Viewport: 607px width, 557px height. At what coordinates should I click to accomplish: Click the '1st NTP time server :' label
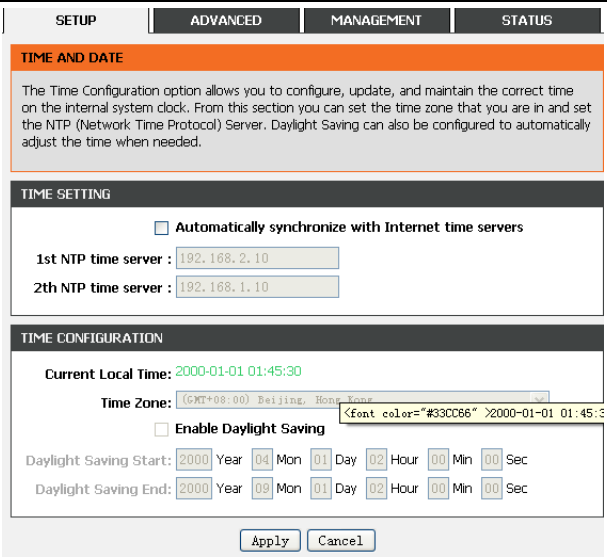(x=104, y=259)
